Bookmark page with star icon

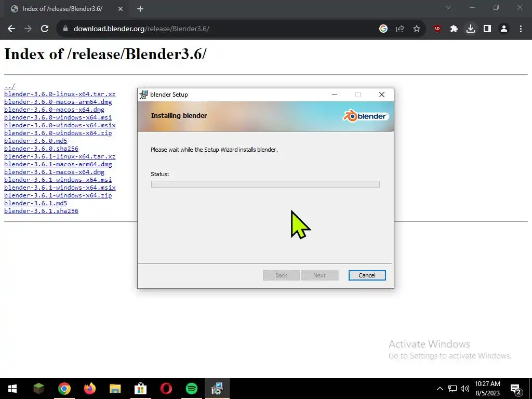click(417, 29)
